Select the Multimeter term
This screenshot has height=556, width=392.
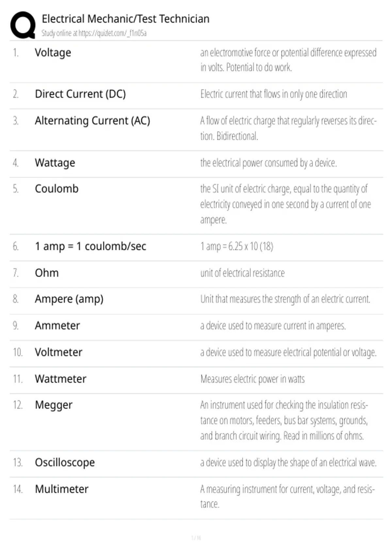pos(62,489)
